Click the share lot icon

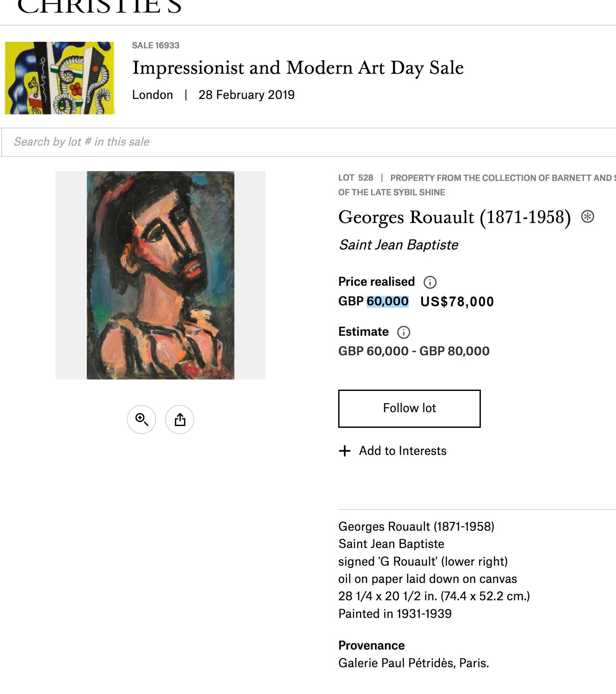click(180, 419)
